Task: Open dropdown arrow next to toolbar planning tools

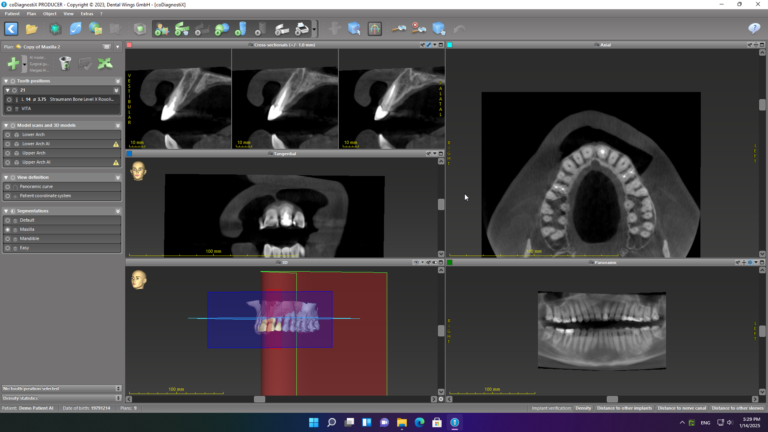Action: 315,29
